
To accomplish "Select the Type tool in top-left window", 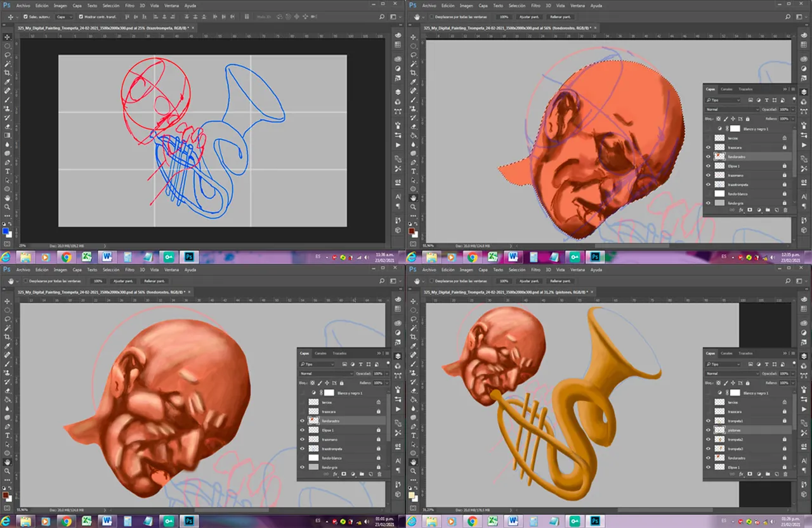I will click(x=7, y=171).
